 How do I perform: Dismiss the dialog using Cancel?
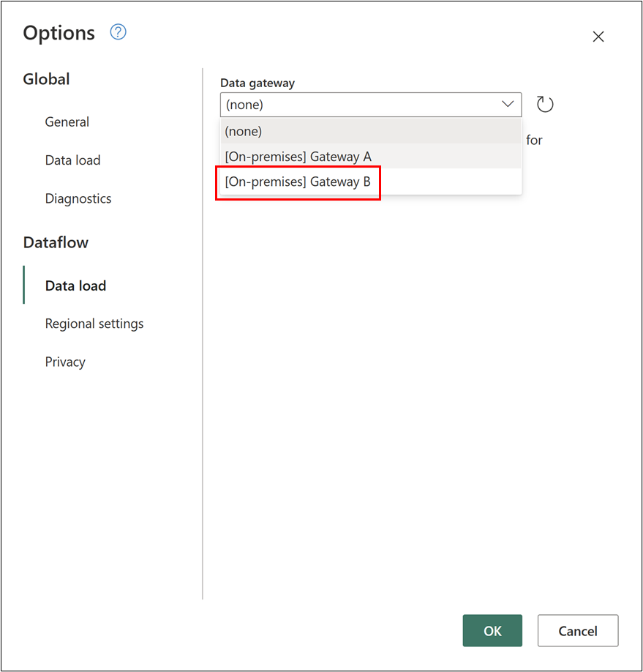pos(577,630)
